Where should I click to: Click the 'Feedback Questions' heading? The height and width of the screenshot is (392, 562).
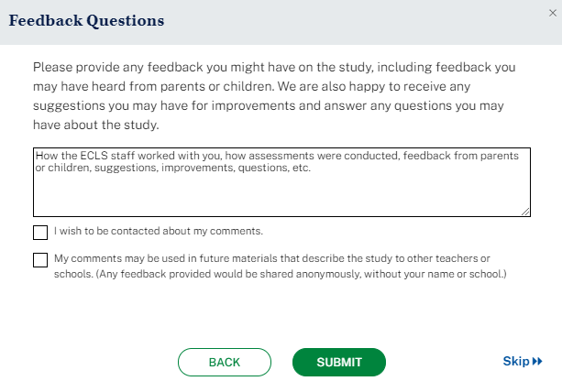[x=87, y=20]
